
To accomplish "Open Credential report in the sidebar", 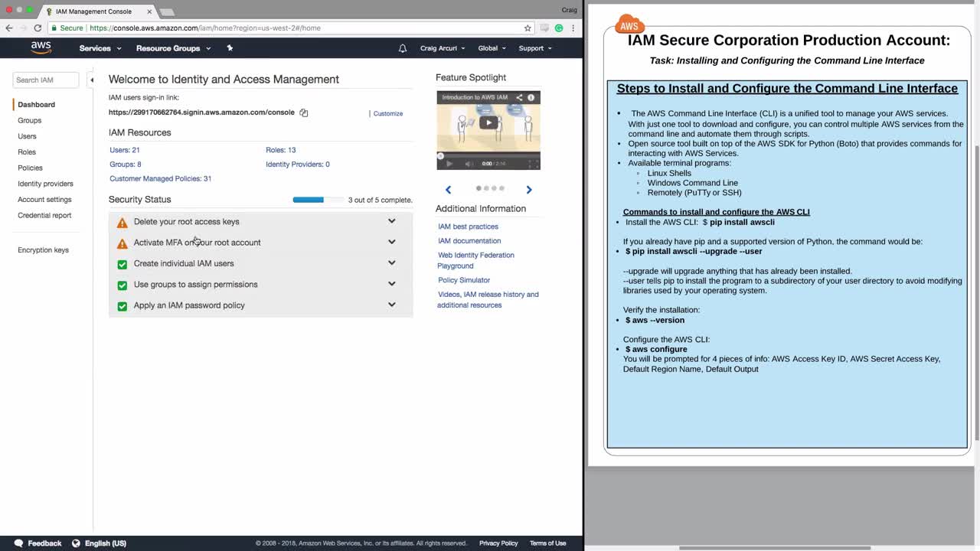I will pyautogui.click(x=44, y=215).
